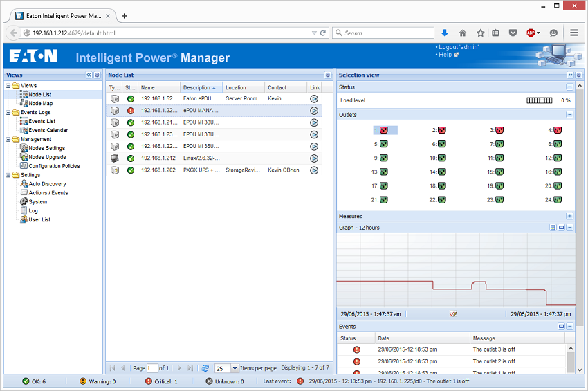Viewport: 588px width, 391px height.
Task: Click the Firefox search box
Action: (383, 33)
